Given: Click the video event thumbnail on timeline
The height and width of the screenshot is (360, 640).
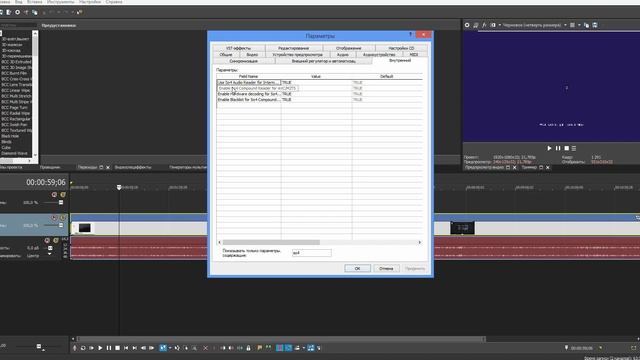Looking at the screenshot, I should (x=84, y=228).
